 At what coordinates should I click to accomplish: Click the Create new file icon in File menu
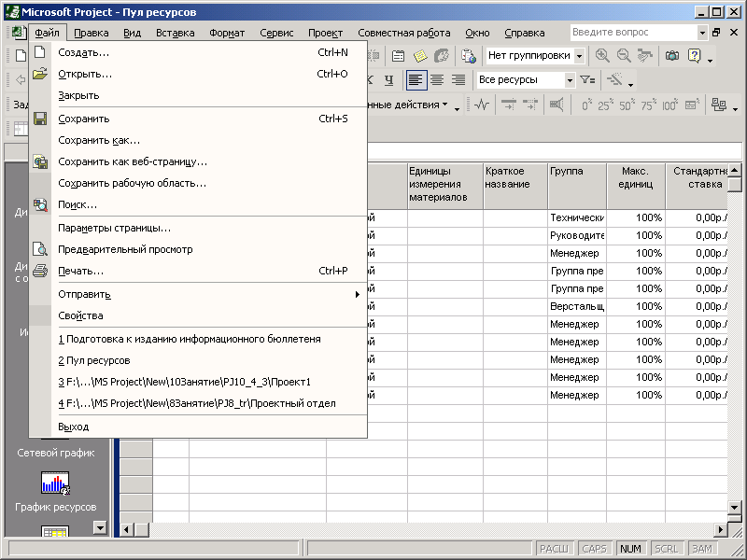click(40, 52)
